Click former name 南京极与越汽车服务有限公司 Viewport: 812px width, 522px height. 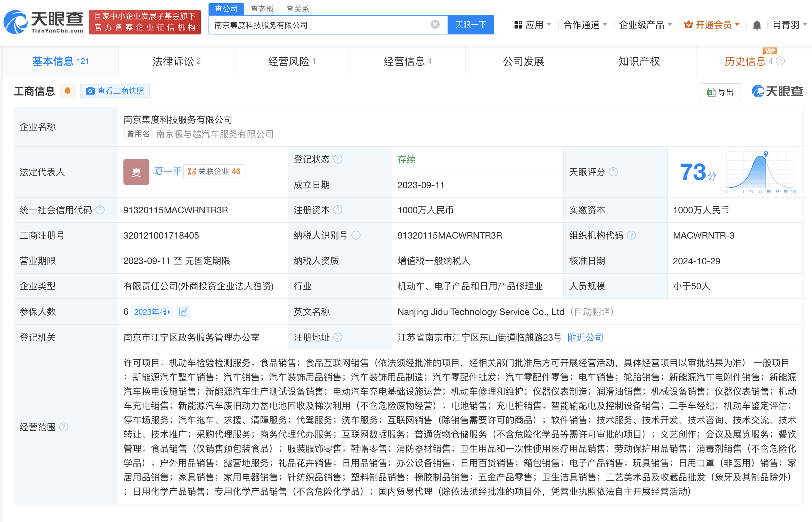(215, 134)
